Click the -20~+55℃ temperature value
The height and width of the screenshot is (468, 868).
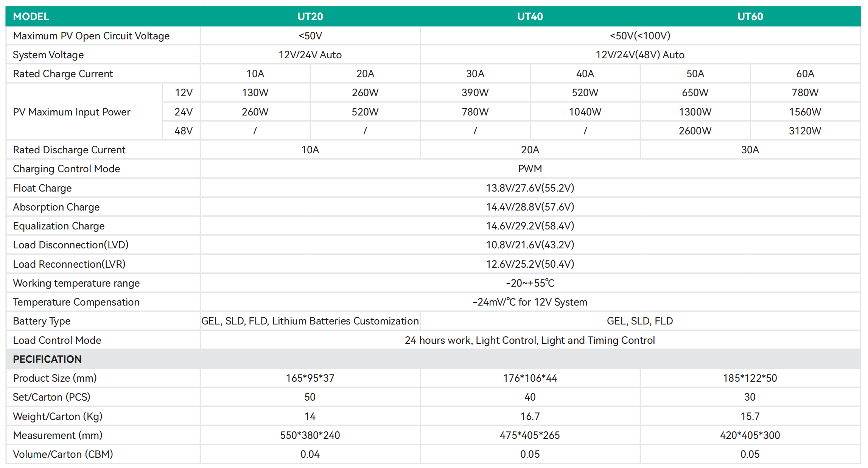pyautogui.click(x=530, y=283)
